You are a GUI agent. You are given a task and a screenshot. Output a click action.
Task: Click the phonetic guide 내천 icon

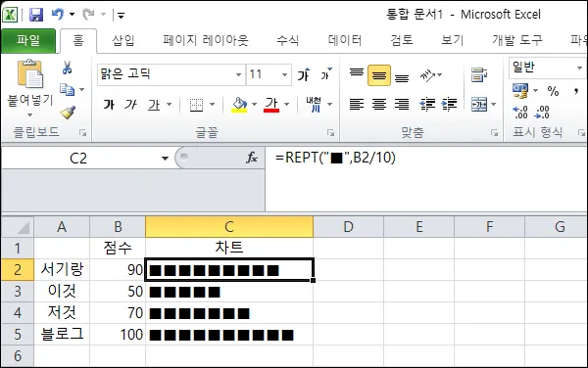click(314, 105)
